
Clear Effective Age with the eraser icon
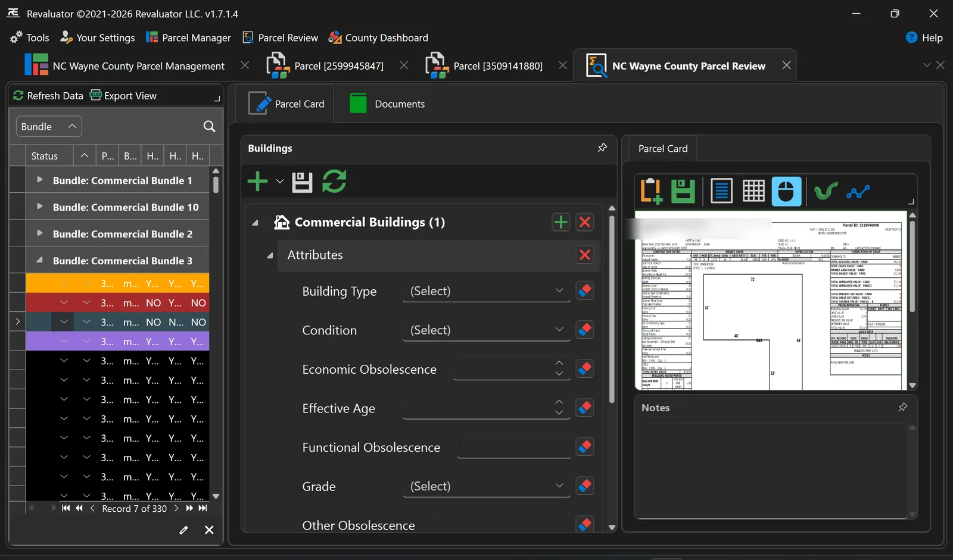pos(585,408)
